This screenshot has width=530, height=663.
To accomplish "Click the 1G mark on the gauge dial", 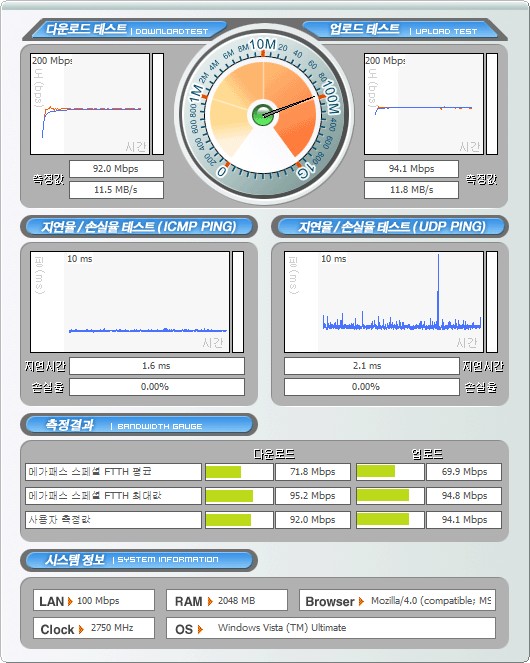I will click(x=307, y=169).
